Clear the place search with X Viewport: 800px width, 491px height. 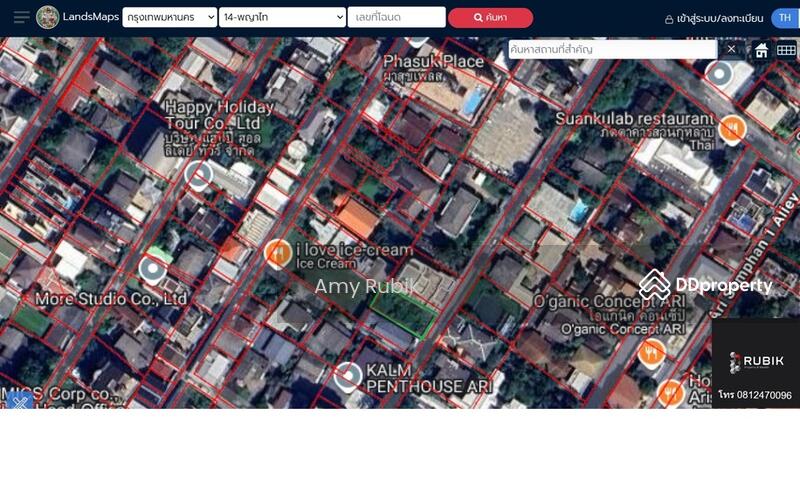pyautogui.click(x=731, y=49)
